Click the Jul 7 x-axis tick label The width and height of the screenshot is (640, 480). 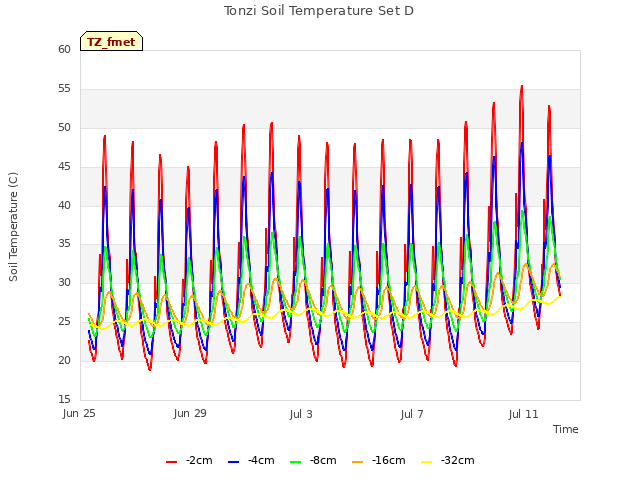tap(412, 414)
